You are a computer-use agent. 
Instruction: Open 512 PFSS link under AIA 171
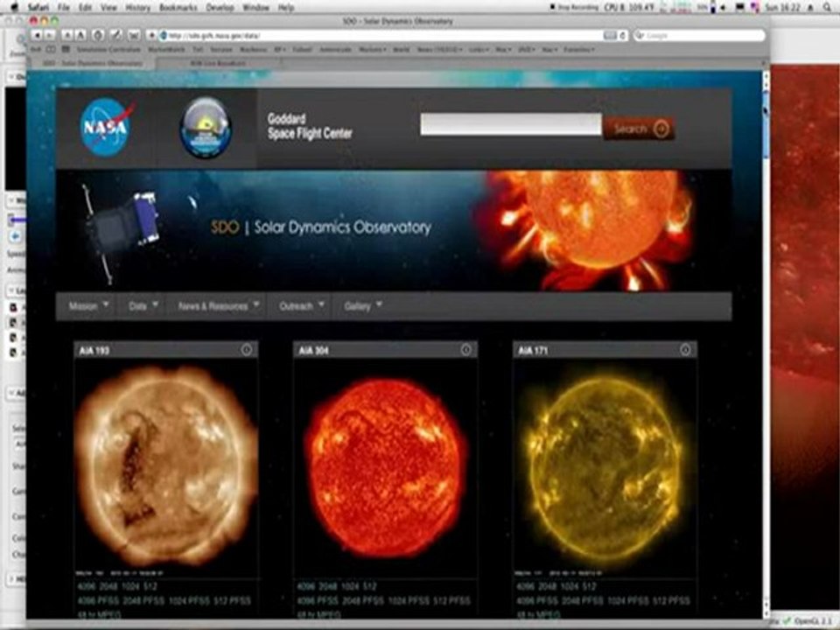pos(671,601)
